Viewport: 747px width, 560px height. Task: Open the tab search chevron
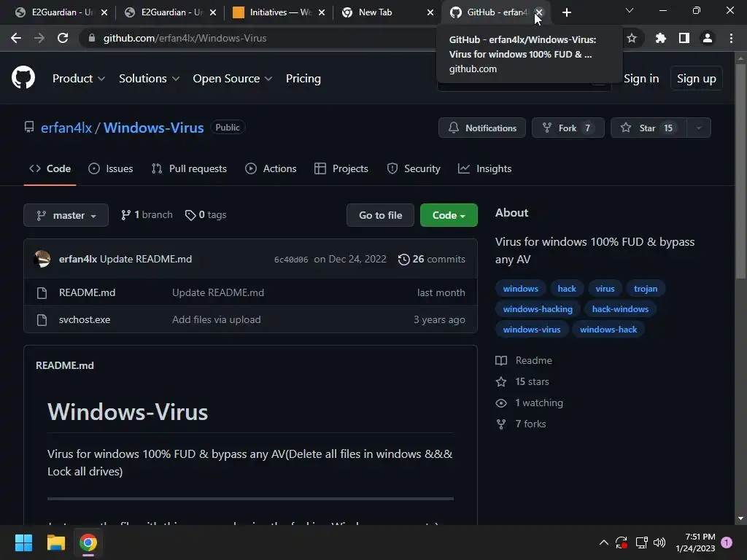point(630,10)
